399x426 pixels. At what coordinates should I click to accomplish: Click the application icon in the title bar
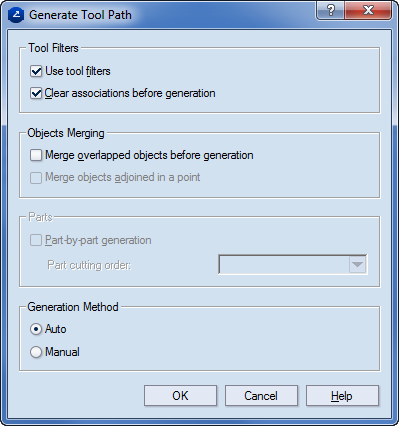(16, 15)
